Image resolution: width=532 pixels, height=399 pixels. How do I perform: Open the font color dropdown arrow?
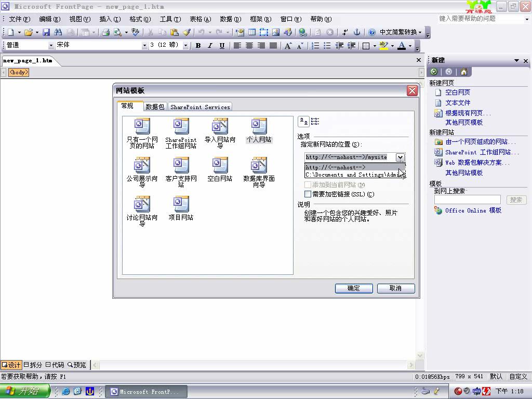click(410, 46)
